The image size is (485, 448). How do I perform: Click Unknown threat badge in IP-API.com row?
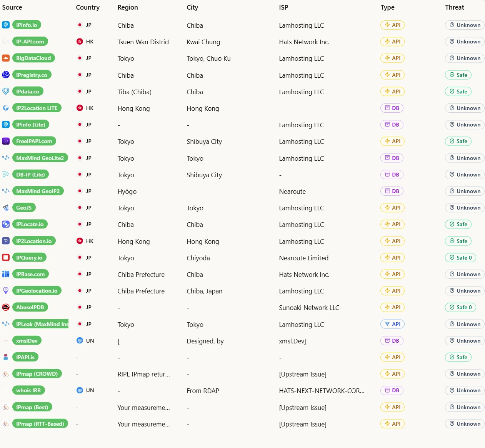click(x=465, y=42)
